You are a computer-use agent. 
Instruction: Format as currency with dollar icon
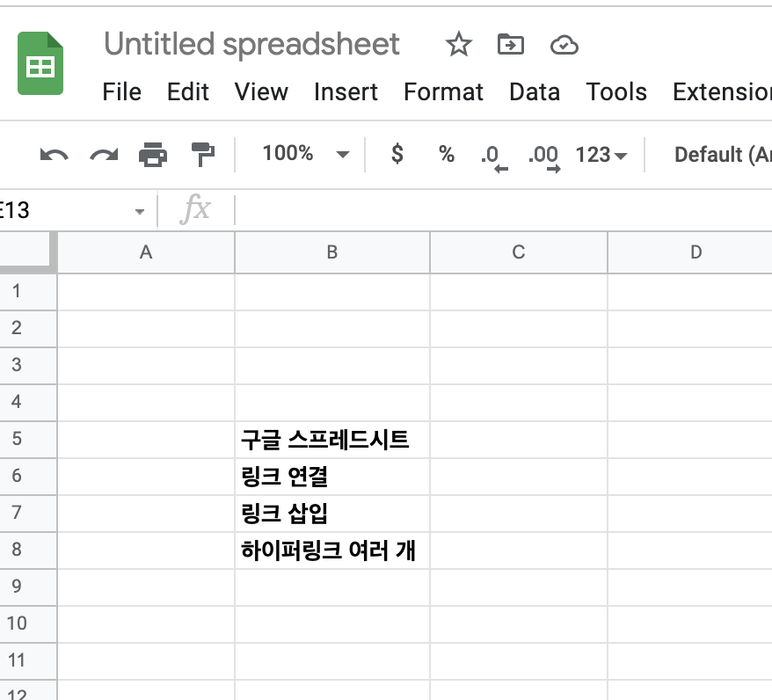pos(397,154)
